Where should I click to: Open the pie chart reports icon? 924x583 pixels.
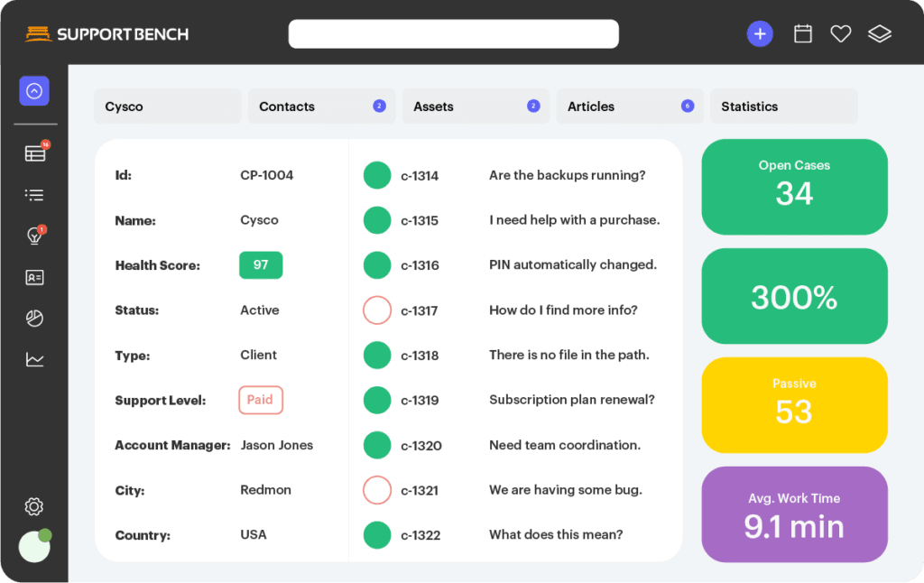tap(34, 319)
